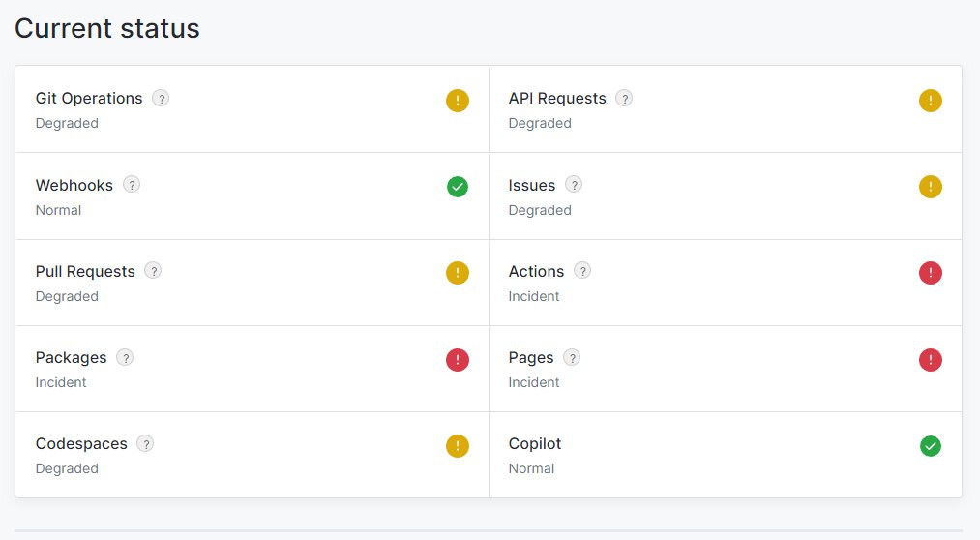
Task: Click the red alert icon for Pages
Action: (931, 360)
